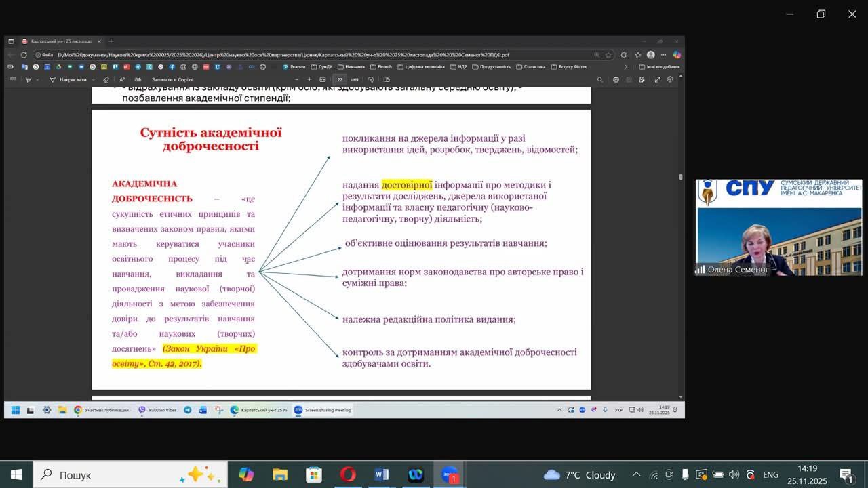Open Microsoft Word from the taskbar

[x=382, y=474]
